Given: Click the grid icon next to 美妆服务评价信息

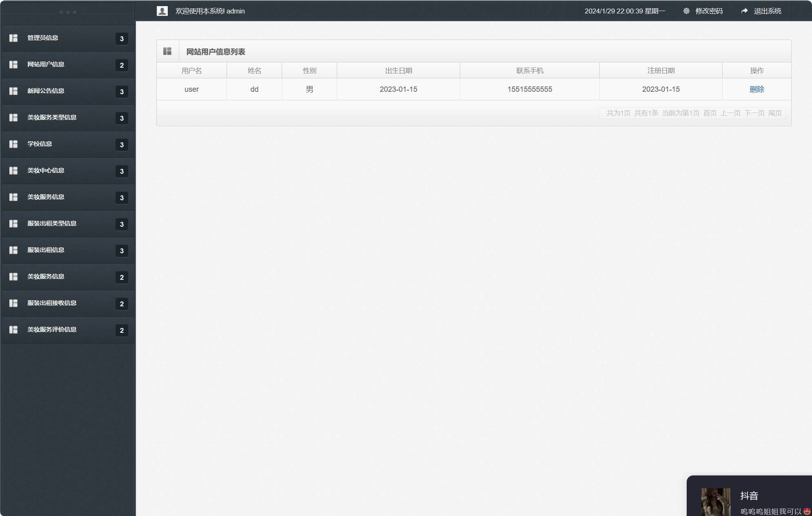Looking at the screenshot, I should [x=13, y=330].
